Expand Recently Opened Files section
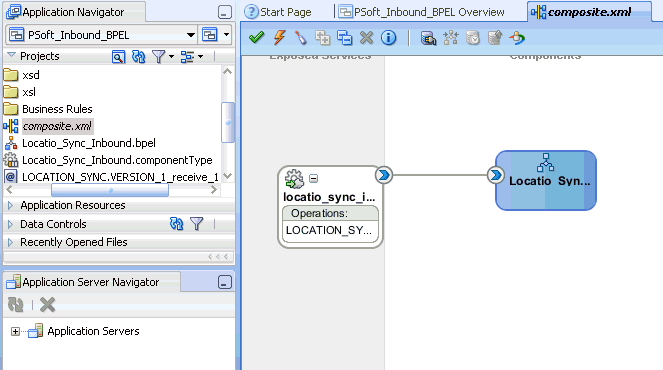The height and width of the screenshot is (370, 663). (x=11, y=242)
